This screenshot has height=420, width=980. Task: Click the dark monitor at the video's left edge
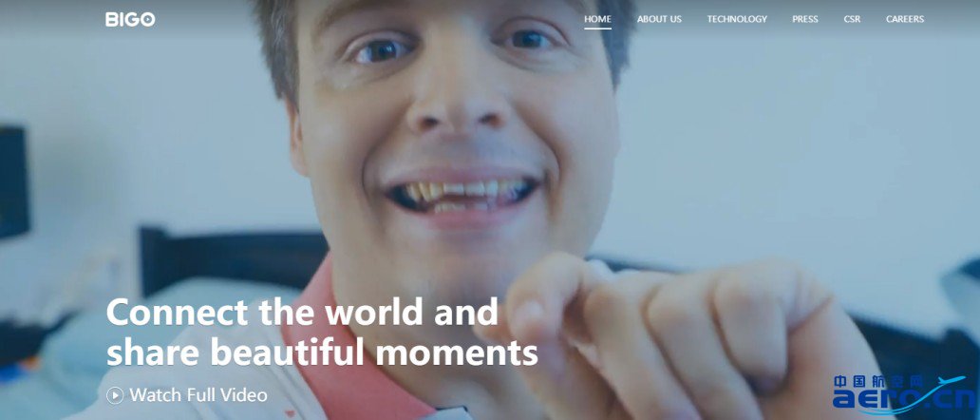coord(13,181)
